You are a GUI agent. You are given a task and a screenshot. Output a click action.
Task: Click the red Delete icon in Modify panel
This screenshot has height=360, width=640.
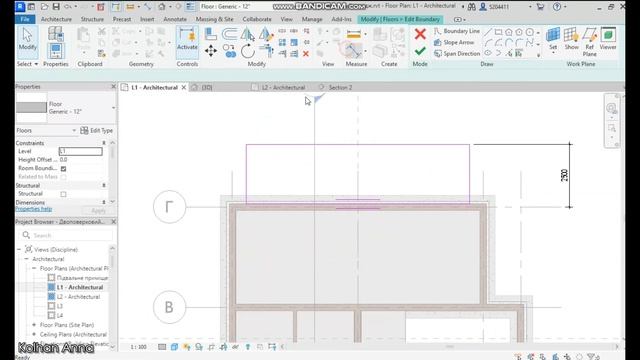(x=306, y=54)
